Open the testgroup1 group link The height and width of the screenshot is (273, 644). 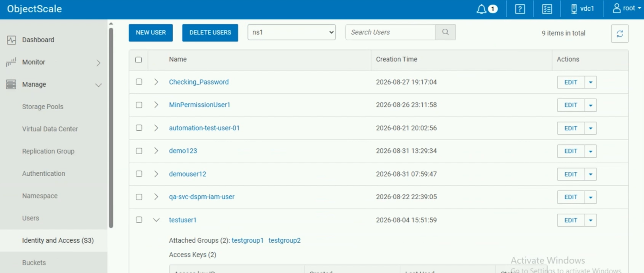pyautogui.click(x=248, y=240)
